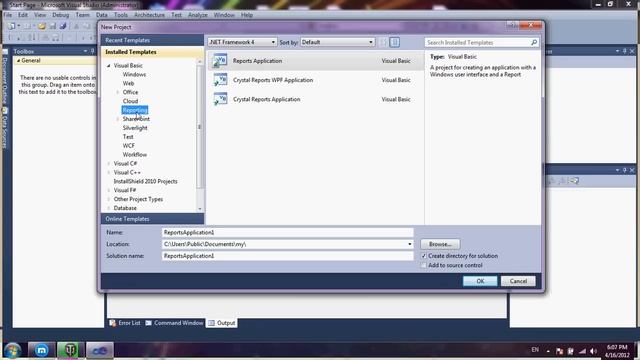Click the search magnifier in Search Installed Templates

click(x=534, y=42)
